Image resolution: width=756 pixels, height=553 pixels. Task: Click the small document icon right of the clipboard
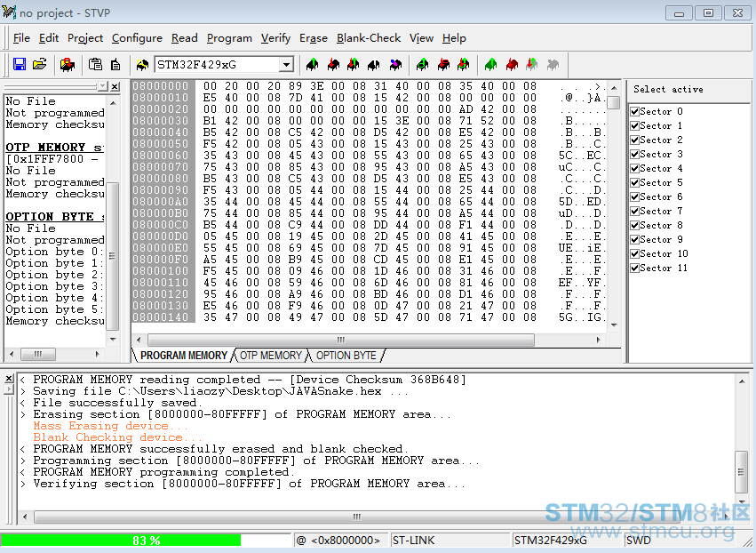pos(115,64)
